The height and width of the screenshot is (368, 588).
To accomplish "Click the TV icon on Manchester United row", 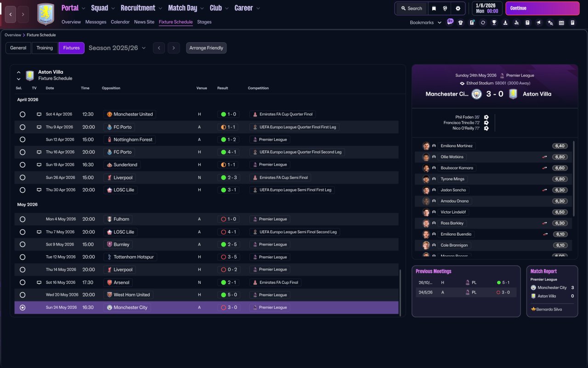I will click(x=39, y=114).
